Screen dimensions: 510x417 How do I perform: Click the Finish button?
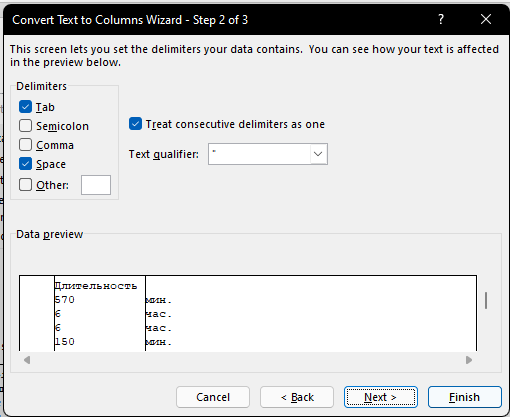[465, 397]
